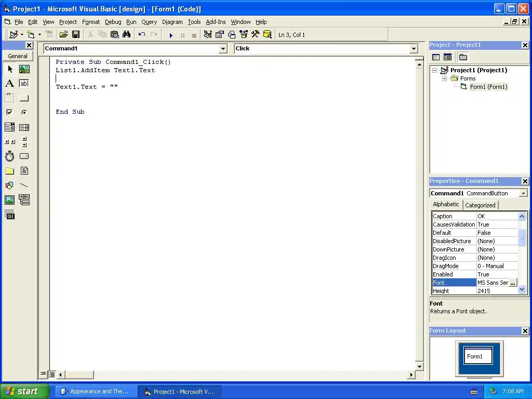Open the Properties Window from the toolbar icon
Image resolution: width=532 pixels, height=399 pixels.
220,35
